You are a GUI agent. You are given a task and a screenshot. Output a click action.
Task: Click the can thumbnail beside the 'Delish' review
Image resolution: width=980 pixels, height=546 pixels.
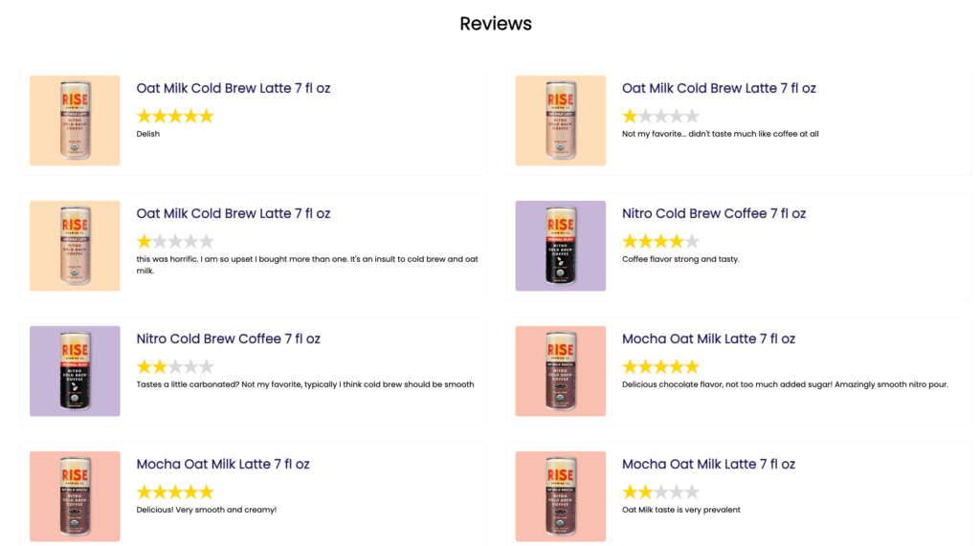(x=75, y=120)
